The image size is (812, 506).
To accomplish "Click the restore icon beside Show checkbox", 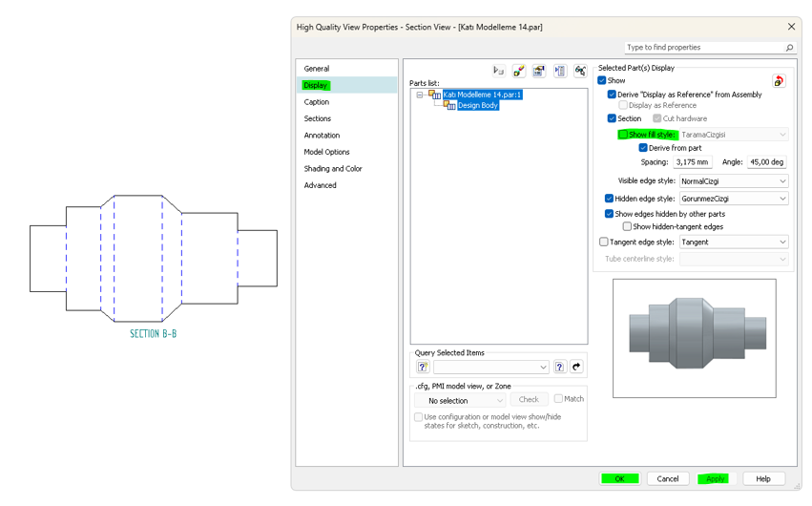I will tap(779, 81).
